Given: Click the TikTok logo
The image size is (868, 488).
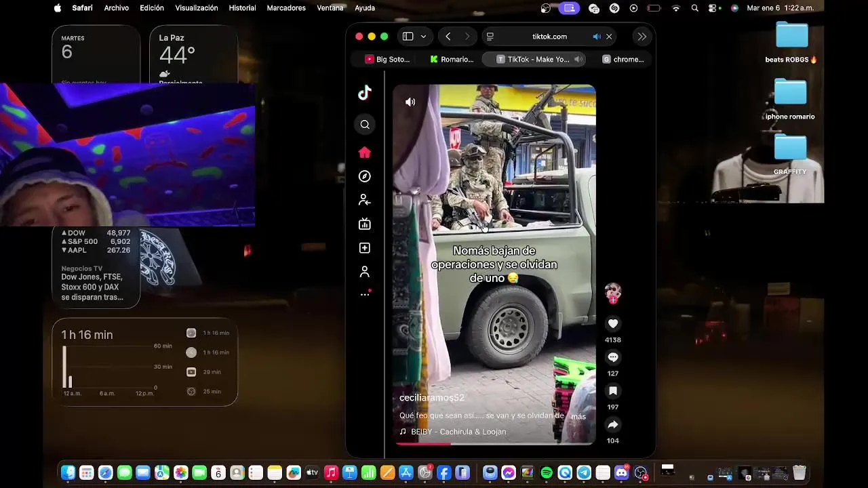Looking at the screenshot, I should (365, 93).
